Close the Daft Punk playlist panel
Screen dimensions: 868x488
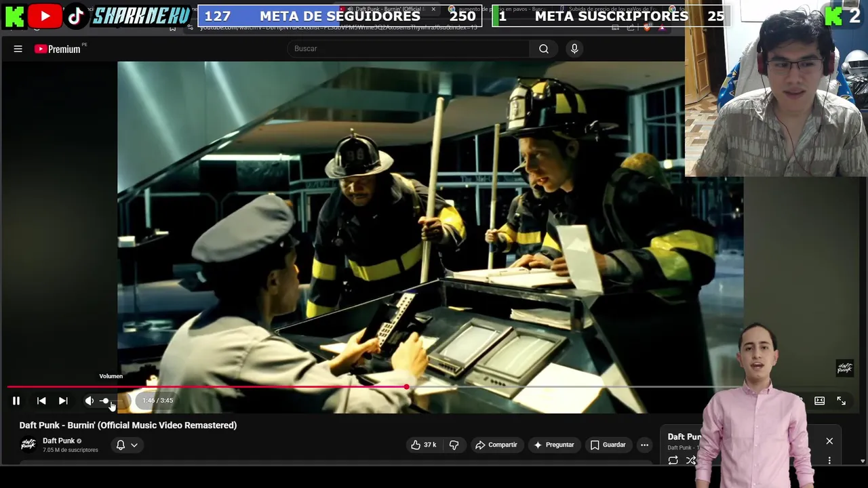click(829, 441)
